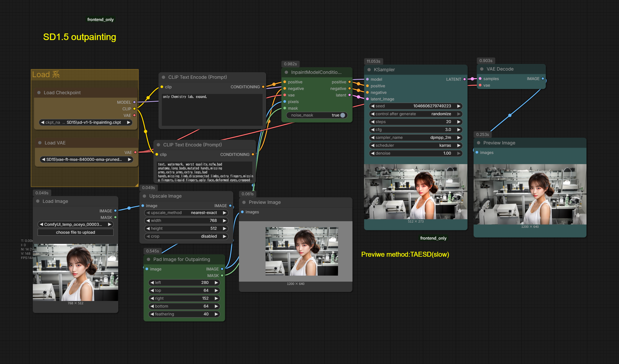The height and width of the screenshot is (364, 619).
Task: Adjust the denoise value field
Action: pyautogui.click(x=416, y=153)
